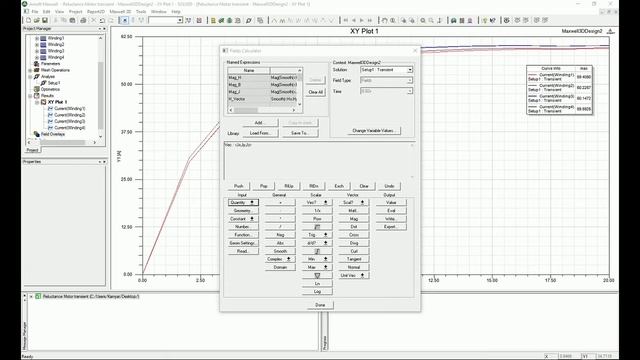Collapse the Results node in project tree
Screen dimensions: 640x360
click(30, 96)
